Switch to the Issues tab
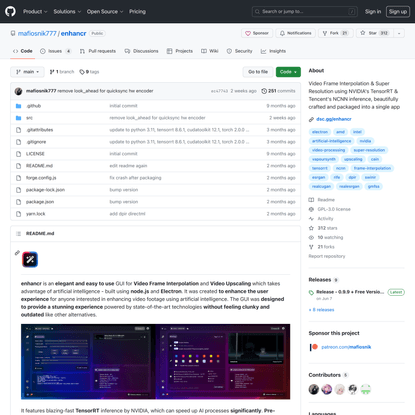The width and height of the screenshot is (415, 415). [x=55, y=51]
